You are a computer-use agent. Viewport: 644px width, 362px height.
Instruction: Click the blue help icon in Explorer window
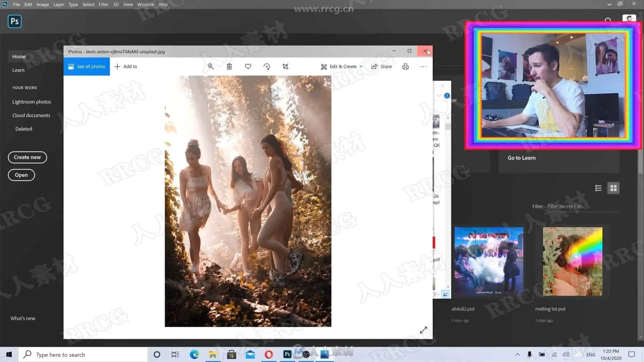(x=447, y=96)
